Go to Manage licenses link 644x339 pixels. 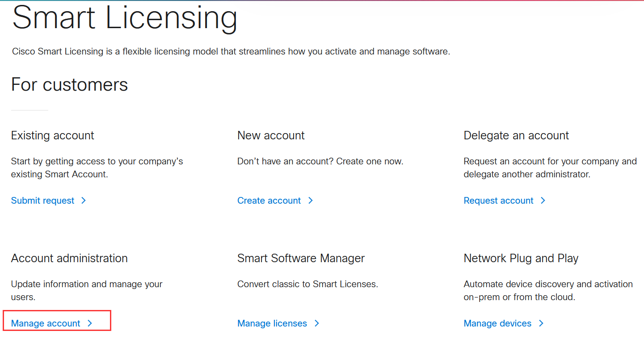tap(272, 323)
